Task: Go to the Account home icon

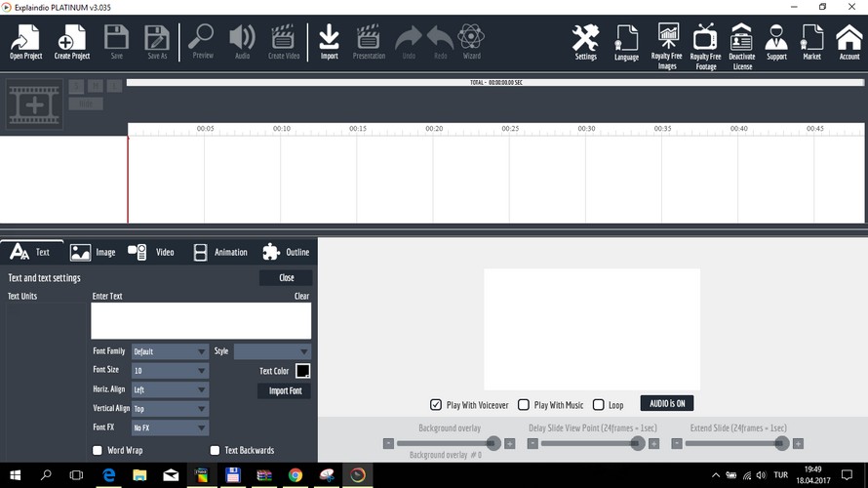Action: pyautogui.click(x=849, y=42)
